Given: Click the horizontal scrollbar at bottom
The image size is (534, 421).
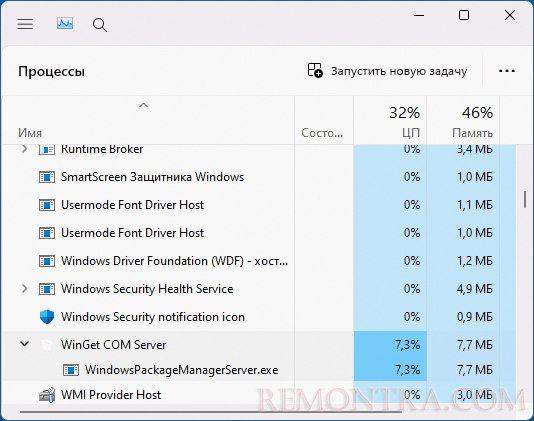Looking at the screenshot, I should coord(211,412).
